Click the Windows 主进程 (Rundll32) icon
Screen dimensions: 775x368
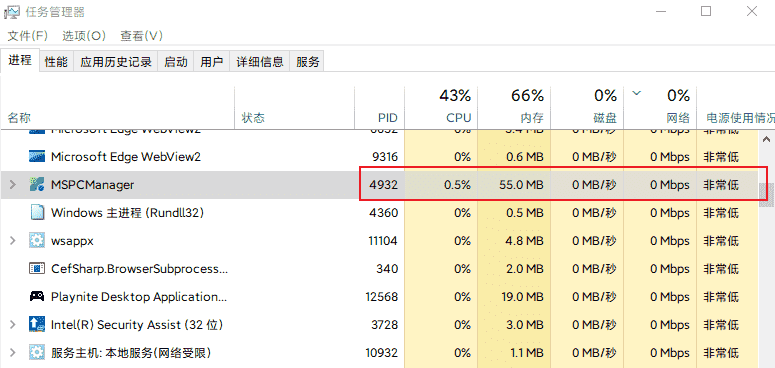[x=37, y=213]
